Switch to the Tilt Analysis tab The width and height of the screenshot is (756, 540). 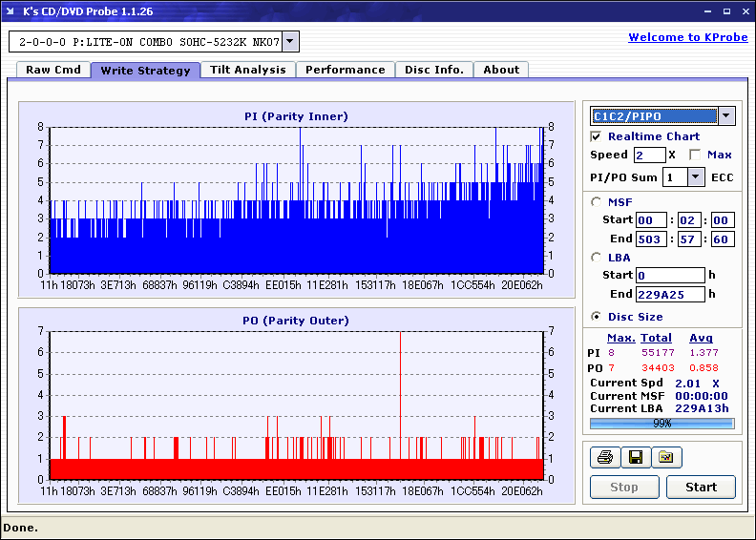(x=248, y=70)
